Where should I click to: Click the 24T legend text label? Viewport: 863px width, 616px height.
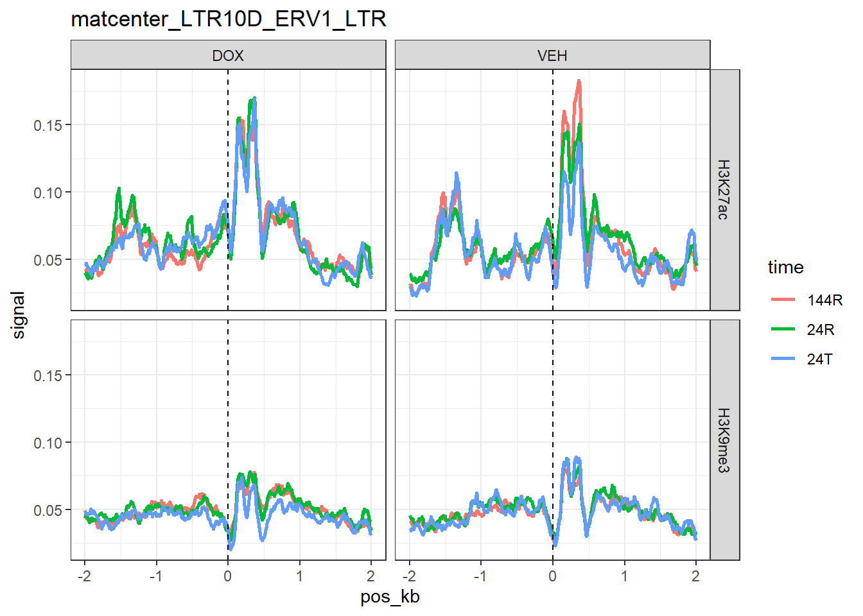point(820,359)
